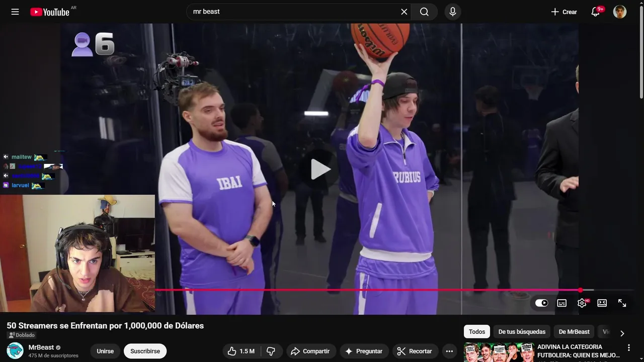Screen dimensions: 644x362
Task: Start voice search with microphone icon
Action: click(453, 12)
